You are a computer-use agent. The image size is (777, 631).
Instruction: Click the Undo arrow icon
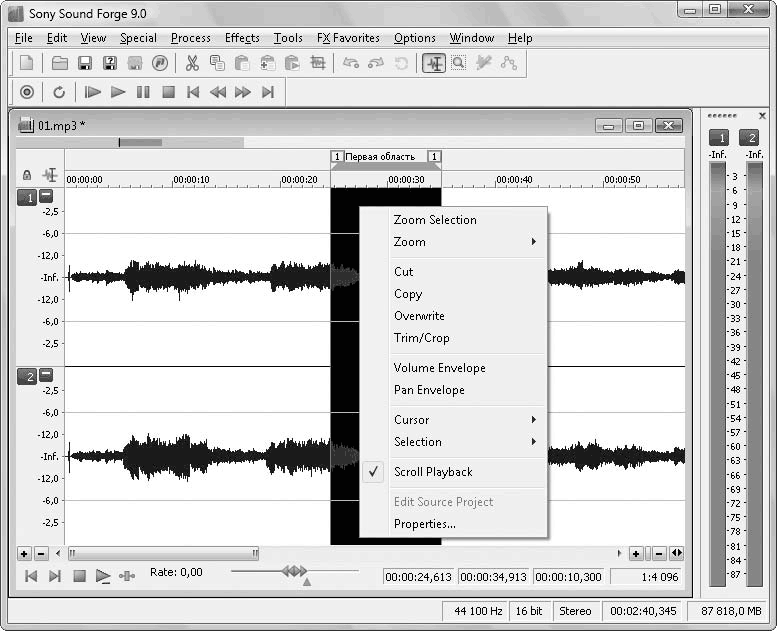351,63
